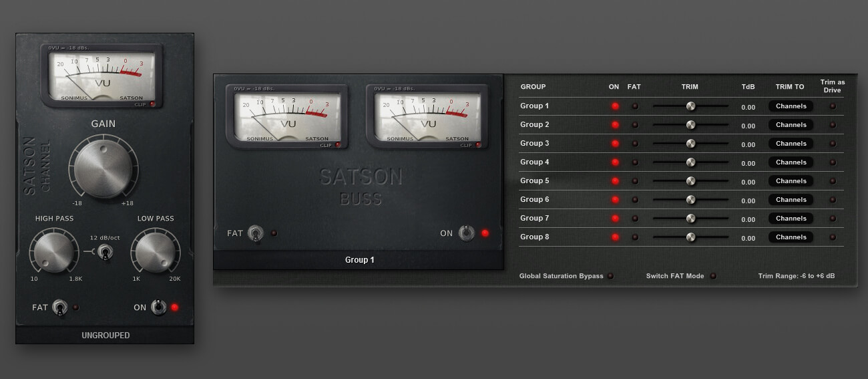Open the Group 7 Trim To Channels dropdown
The image size is (868, 379).
791,219
